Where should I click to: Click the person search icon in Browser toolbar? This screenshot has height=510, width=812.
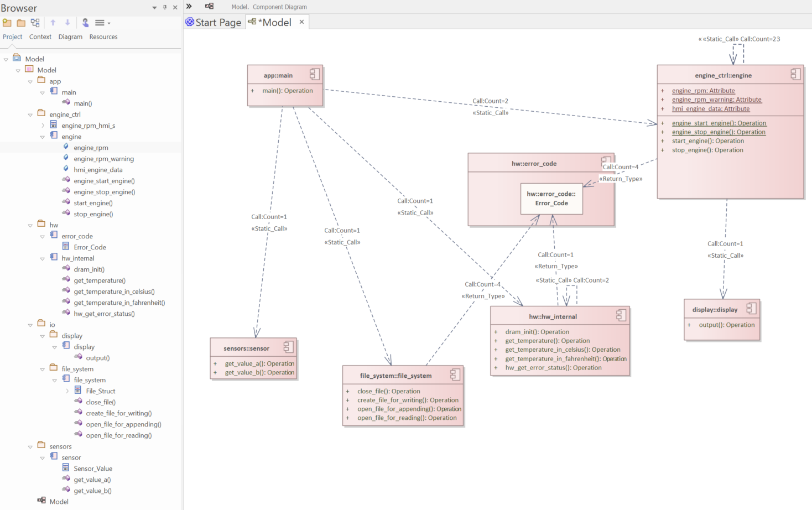click(x=85, y=23)
